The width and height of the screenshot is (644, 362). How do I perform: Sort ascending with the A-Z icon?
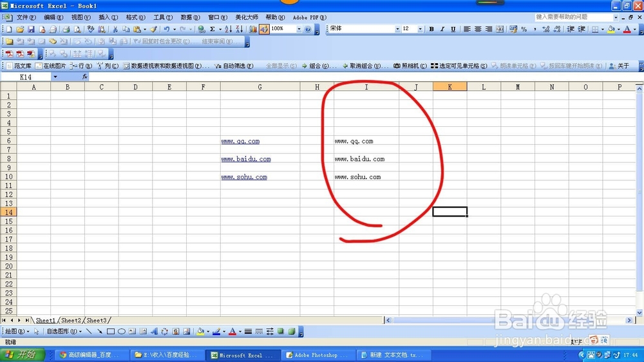pos(229,29)
